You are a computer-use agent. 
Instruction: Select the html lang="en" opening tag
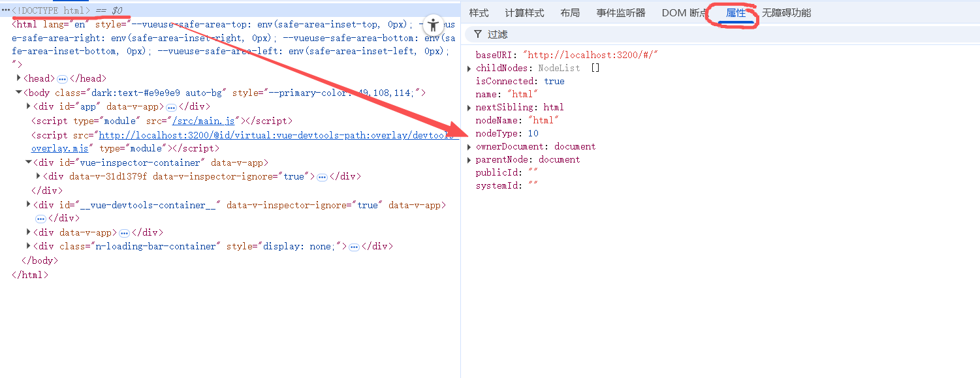coord(235,44)
